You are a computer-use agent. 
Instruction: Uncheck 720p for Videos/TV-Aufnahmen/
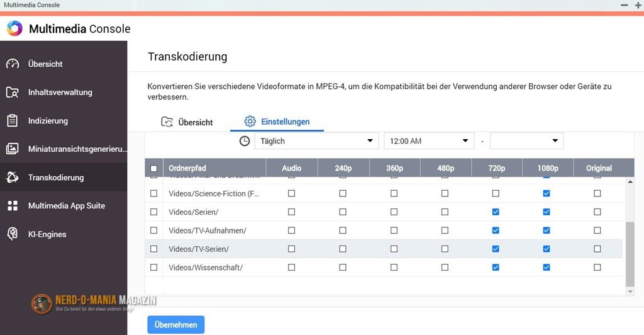coord(496,230)
